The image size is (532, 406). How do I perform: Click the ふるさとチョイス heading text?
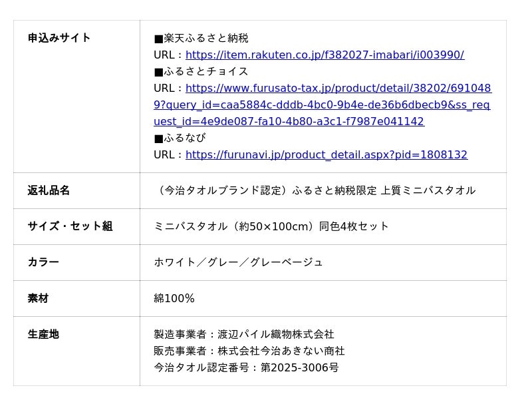click(205, 71)
